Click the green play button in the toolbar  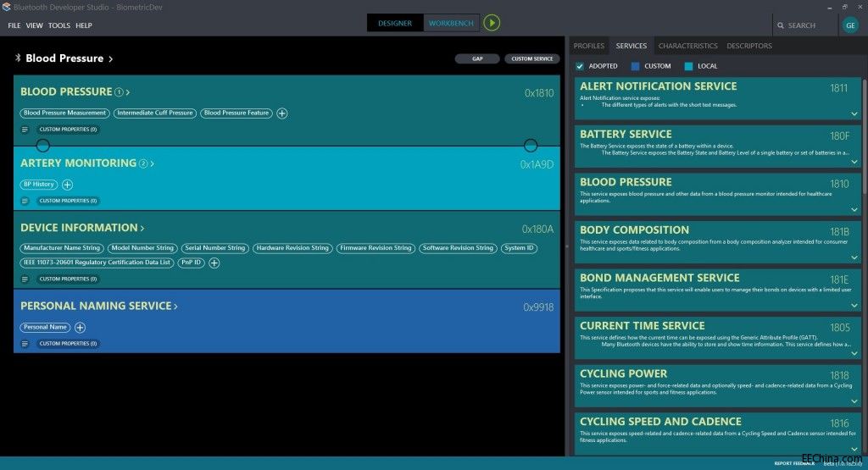(x=492, y=23)
